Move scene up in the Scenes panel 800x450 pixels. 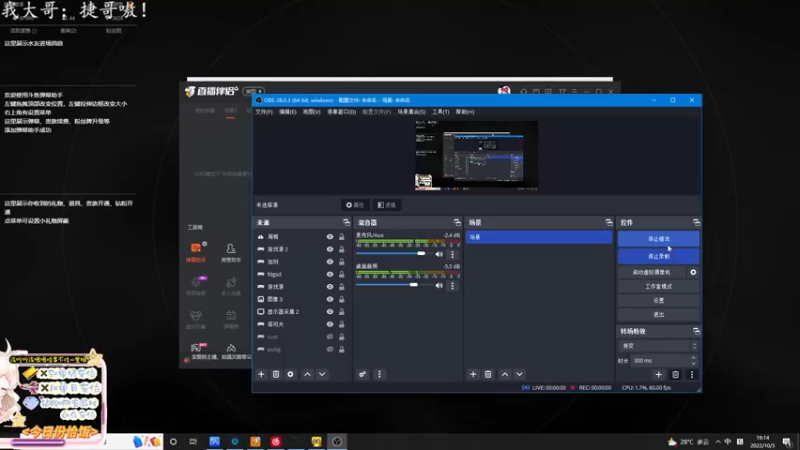tap(505, 374)
